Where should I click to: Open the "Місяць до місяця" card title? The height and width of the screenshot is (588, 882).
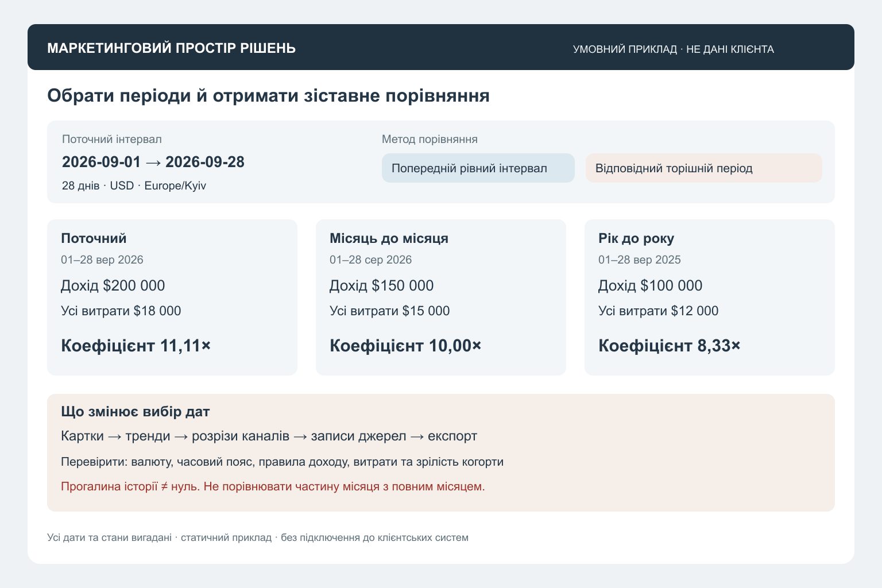click(x=389, y=238)
